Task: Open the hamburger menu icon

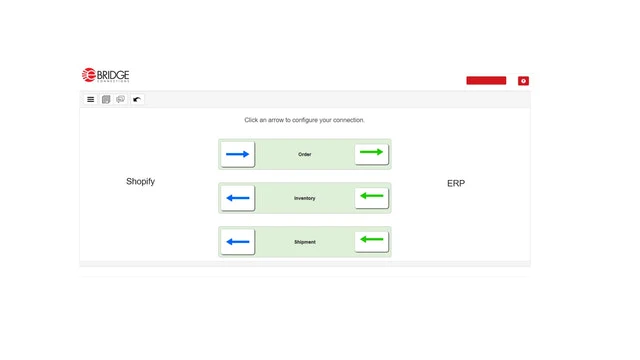Action: (x=91, y=99)
